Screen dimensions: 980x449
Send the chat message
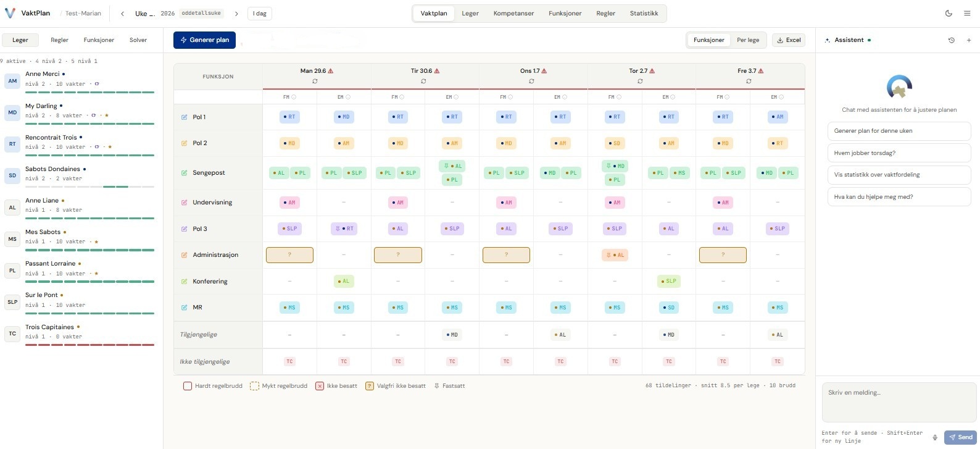960,437
